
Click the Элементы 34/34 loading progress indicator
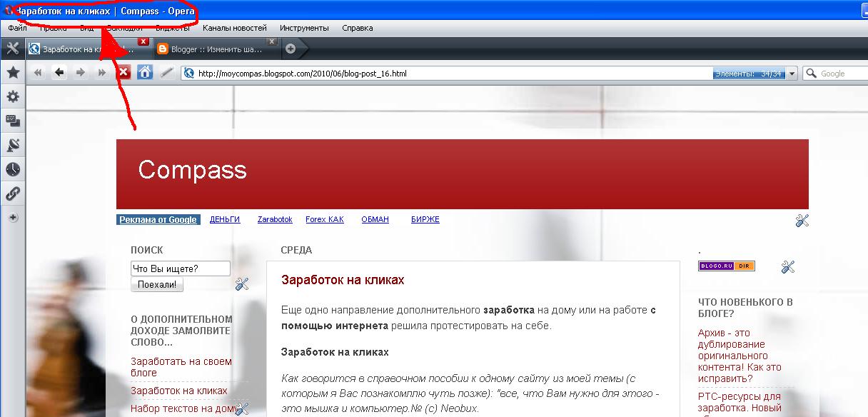748,74
